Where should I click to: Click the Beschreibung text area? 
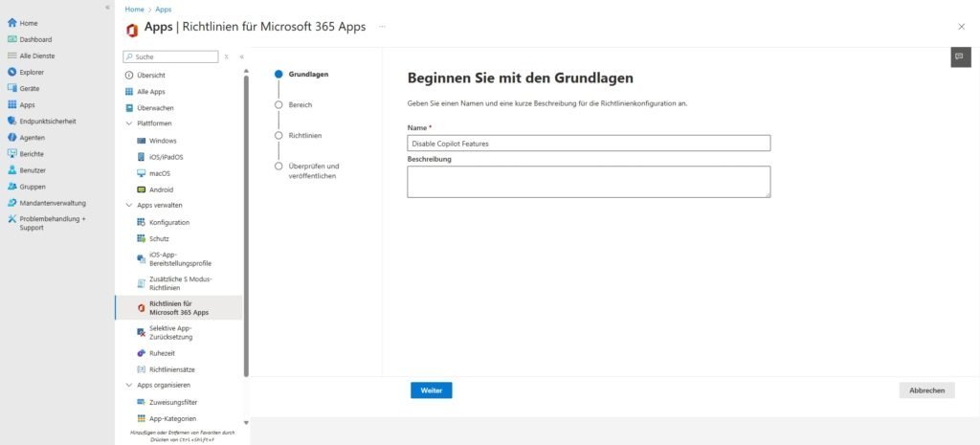[x=589, y=181]
